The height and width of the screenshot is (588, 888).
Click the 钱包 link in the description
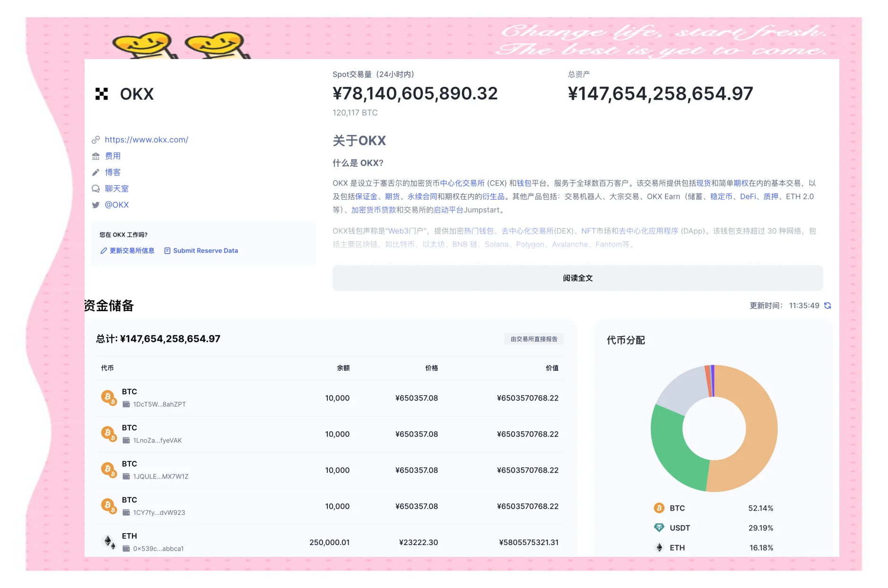524,183
